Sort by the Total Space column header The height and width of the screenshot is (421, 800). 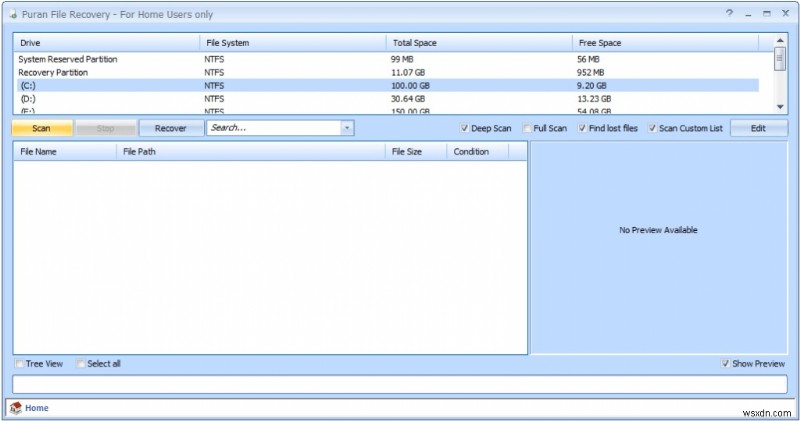click(479, 43)
